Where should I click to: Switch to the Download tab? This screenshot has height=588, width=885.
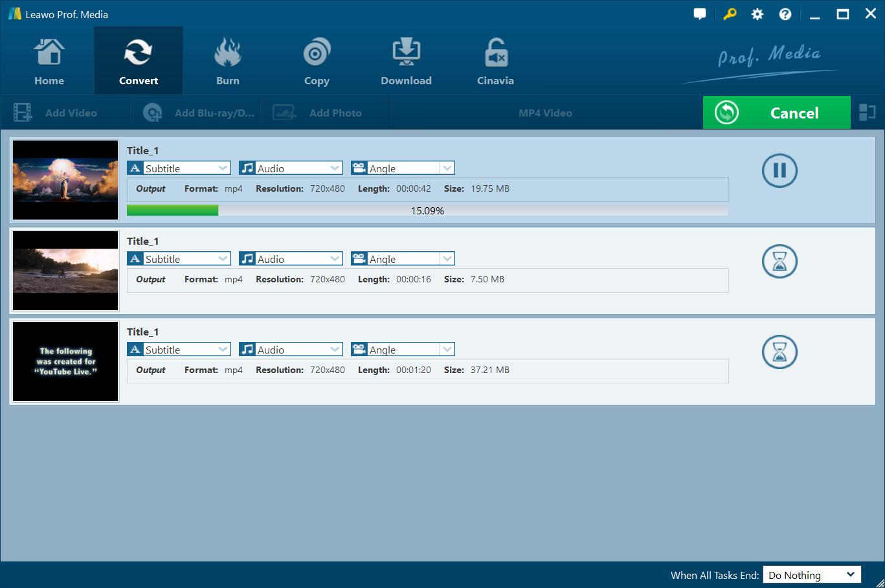pos(406,62)
